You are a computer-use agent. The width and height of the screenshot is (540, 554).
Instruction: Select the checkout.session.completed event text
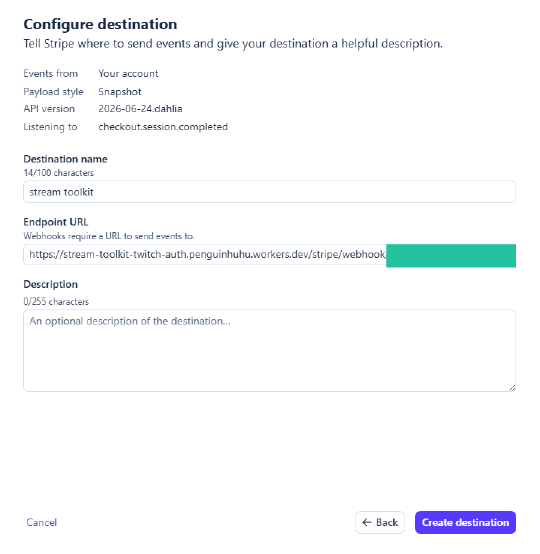click(163, 127)
